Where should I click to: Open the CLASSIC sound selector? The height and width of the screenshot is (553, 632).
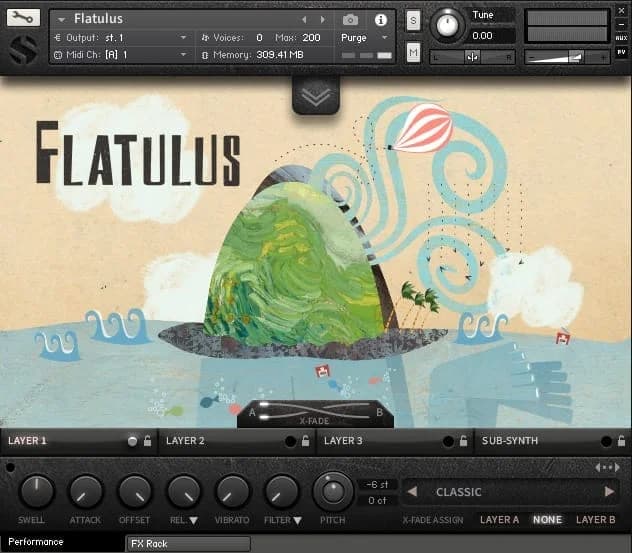point(511,492)
